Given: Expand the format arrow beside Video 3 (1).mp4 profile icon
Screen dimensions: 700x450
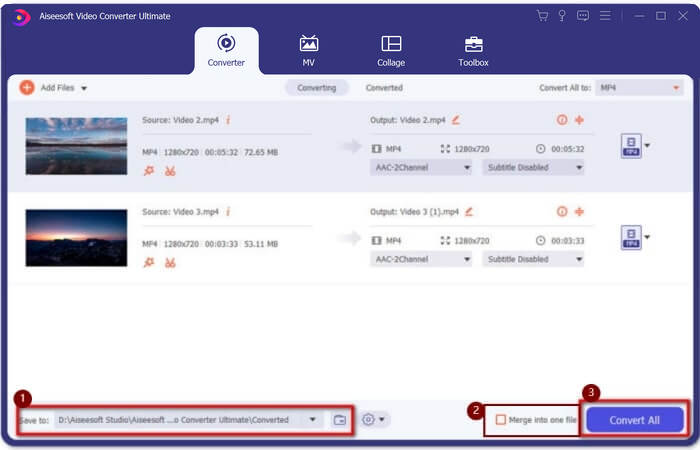Looking at the screenshot, I should click(x=647, y=237).
